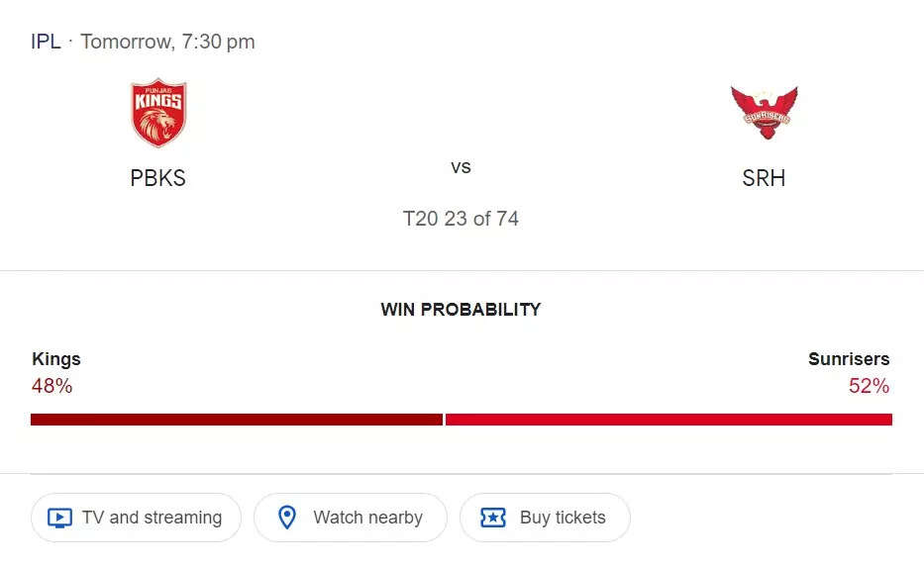Click the Tomorrow, 7:30 pm match time
This screenshot has height=568, width=924.
coord(167,42)
